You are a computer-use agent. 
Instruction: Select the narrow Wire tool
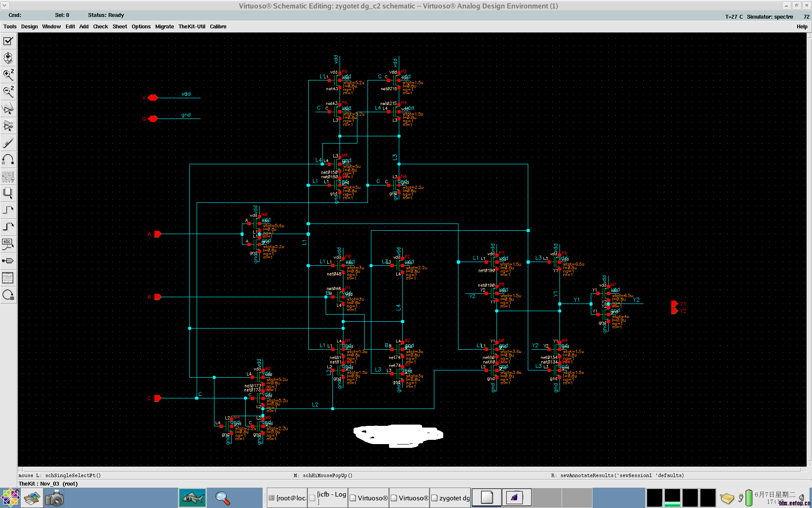[8, 210]
